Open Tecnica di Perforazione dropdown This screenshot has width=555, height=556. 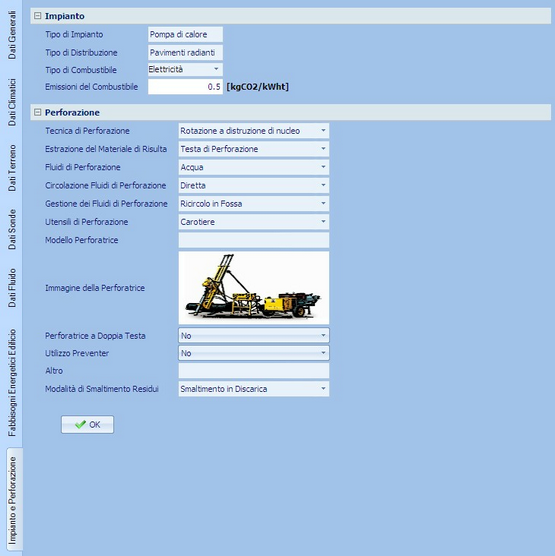323,130
